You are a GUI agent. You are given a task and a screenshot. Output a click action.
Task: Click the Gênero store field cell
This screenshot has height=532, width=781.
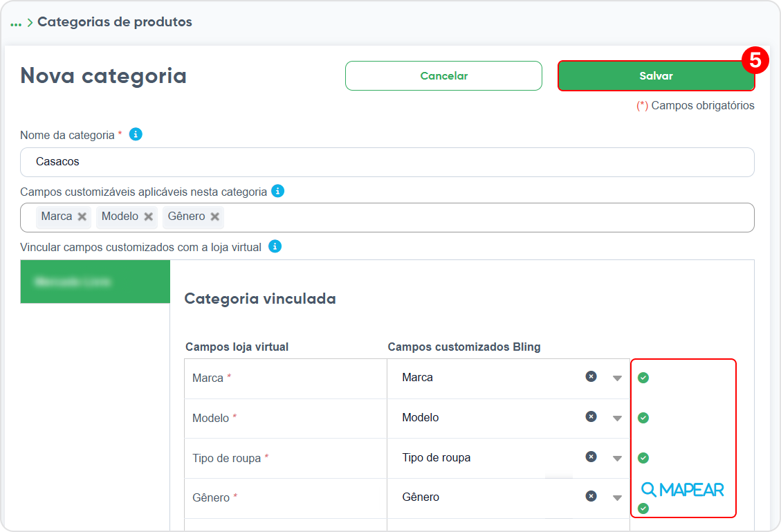pyautogui.click(x=286, y=498)
